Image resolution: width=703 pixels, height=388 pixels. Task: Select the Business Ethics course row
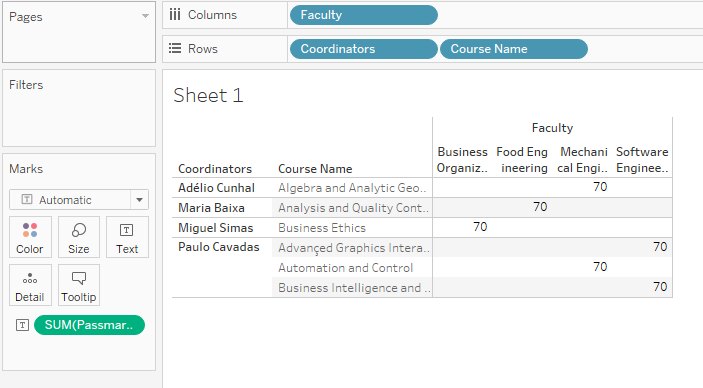tap(322, 228)
